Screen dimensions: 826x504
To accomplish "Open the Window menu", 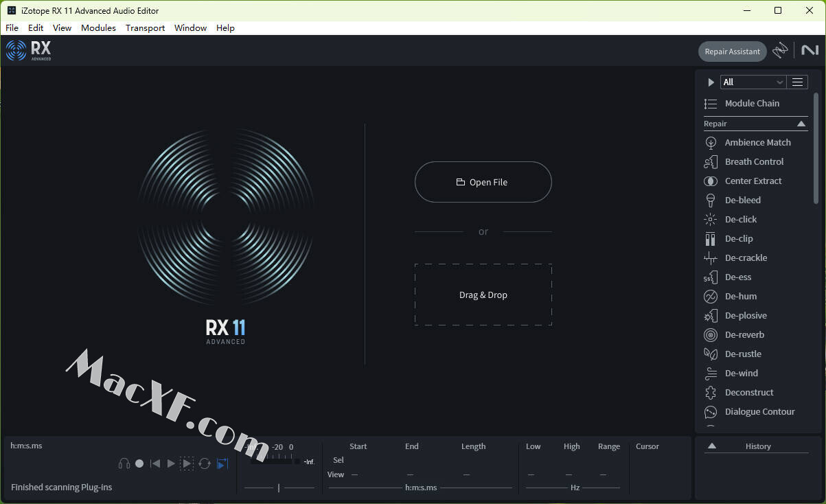I will tap(190, 27).
